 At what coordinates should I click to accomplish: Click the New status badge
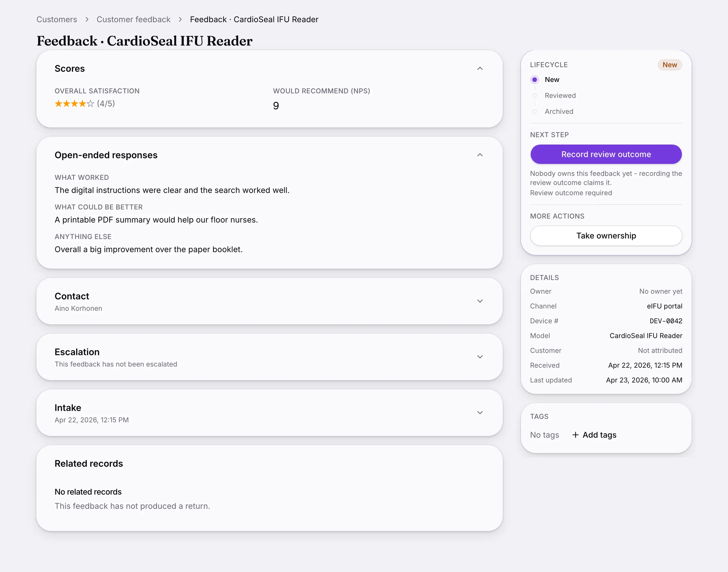(x=669, y=65)
